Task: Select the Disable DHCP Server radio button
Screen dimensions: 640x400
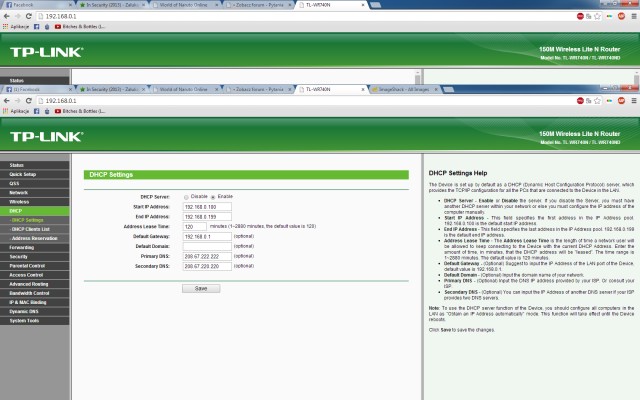Action: pyautogui.click(x=186, y=197)
